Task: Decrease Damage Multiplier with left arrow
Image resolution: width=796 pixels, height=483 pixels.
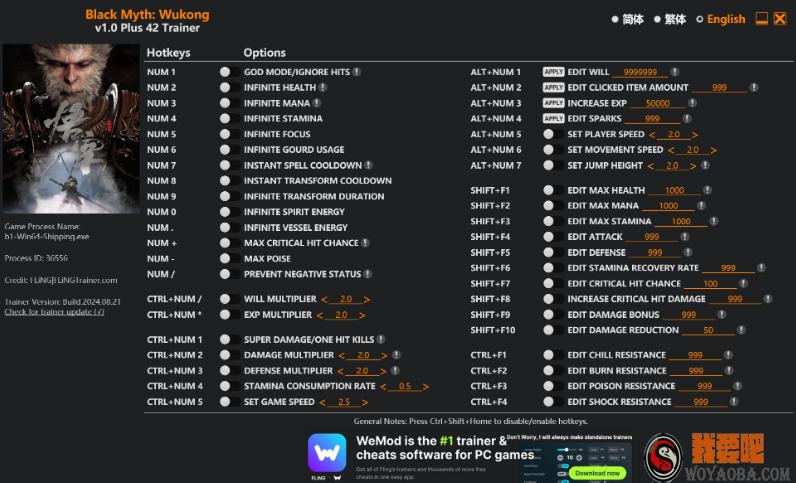Action: coord(340,355)
